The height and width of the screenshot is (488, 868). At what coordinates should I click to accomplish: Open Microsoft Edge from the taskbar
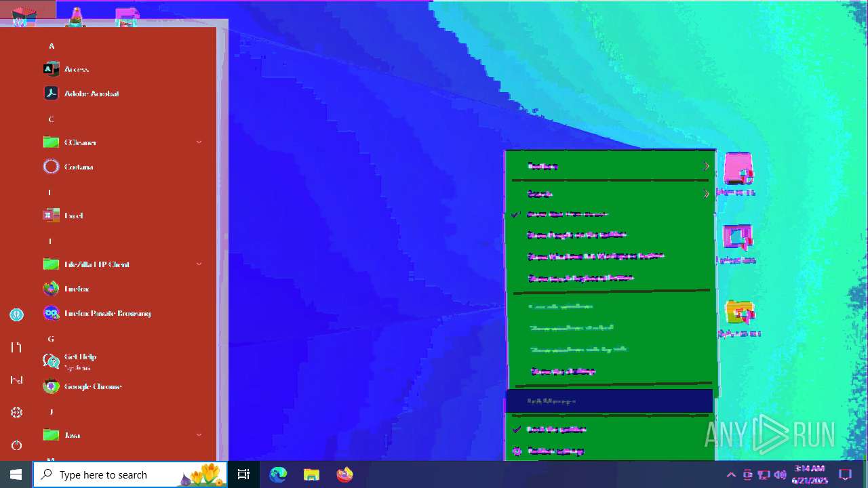point(278,474)
